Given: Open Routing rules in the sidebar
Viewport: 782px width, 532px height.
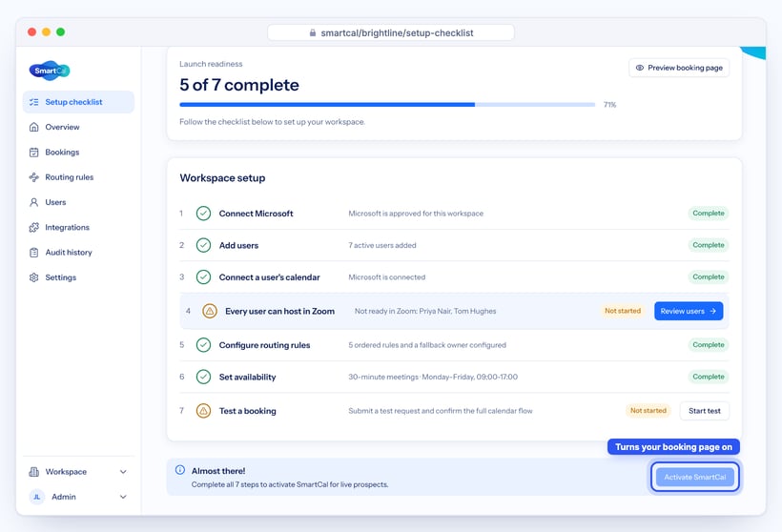Looking at the screenshot, I should 78,177.
